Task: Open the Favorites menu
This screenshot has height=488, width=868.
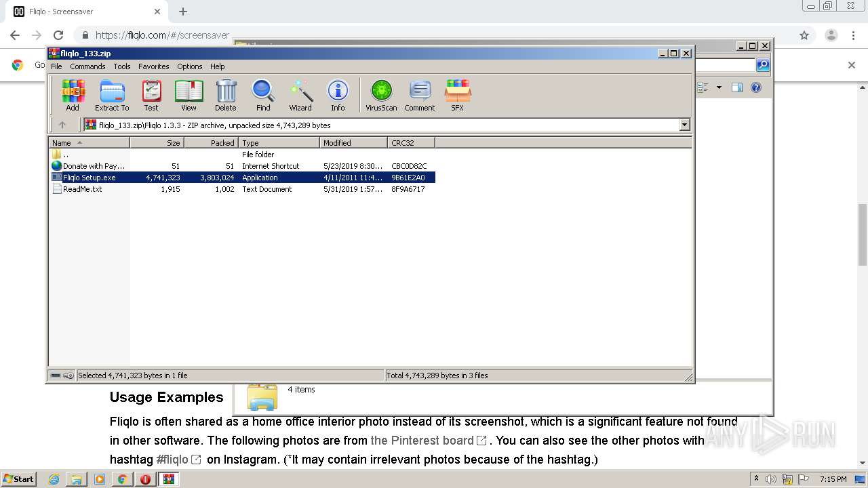Action: (154, 66)
